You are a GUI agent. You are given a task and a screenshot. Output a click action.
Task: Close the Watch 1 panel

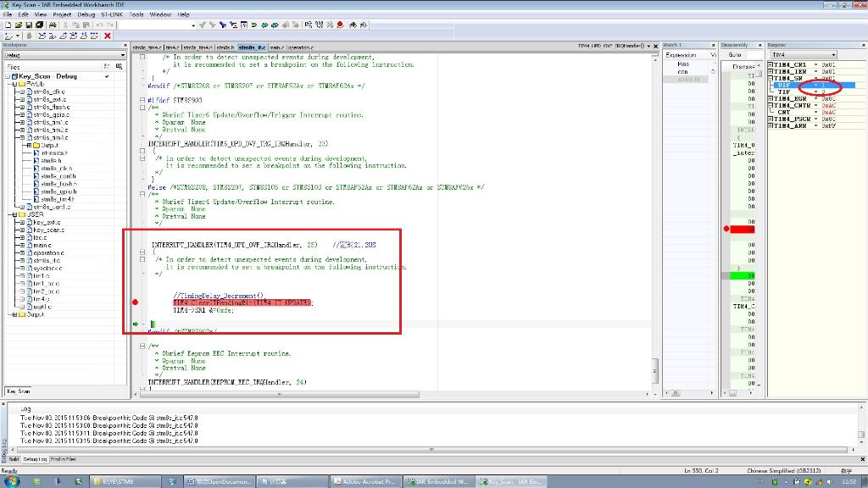pos(713,46)
